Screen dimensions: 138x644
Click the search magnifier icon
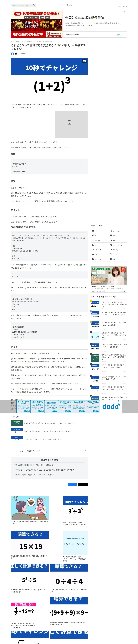(34, 5)
